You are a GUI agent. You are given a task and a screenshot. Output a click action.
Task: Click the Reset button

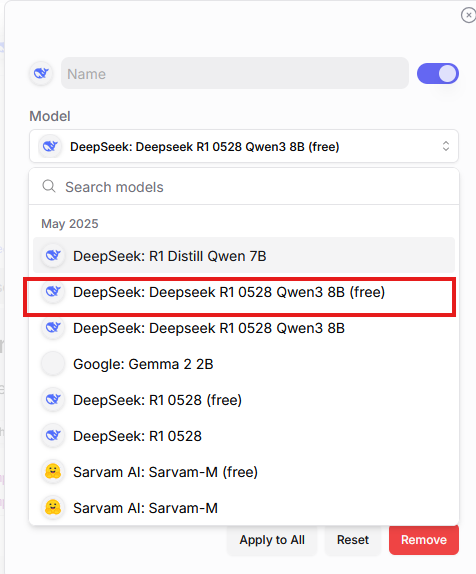tap(353, 540)
